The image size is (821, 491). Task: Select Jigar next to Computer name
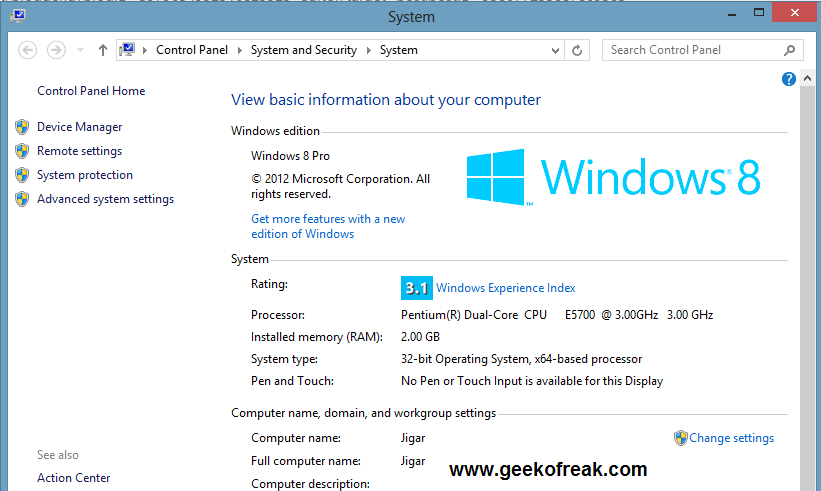click(x=413, y=438)
